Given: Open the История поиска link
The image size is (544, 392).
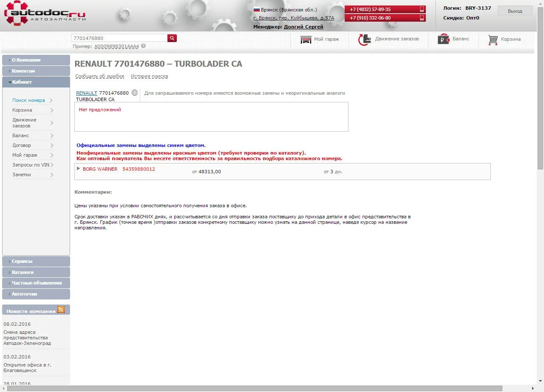Looking at the screenshot, I should [149, 76].
